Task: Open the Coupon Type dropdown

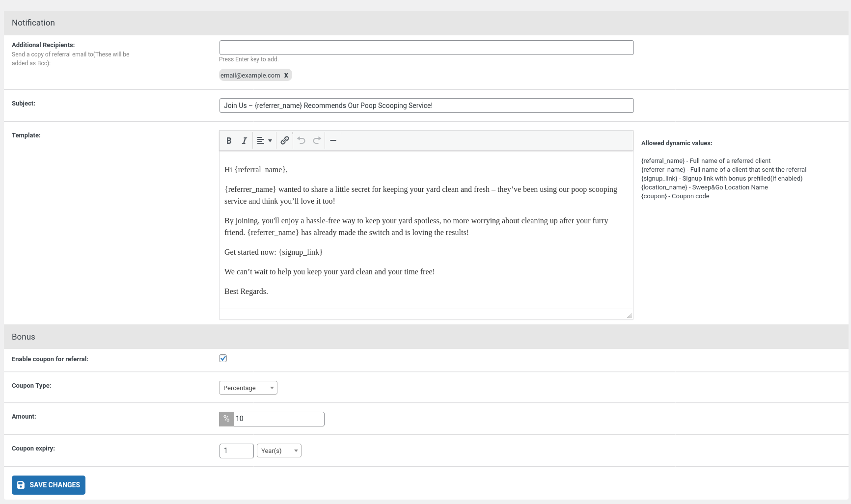Action: (248, 388)
